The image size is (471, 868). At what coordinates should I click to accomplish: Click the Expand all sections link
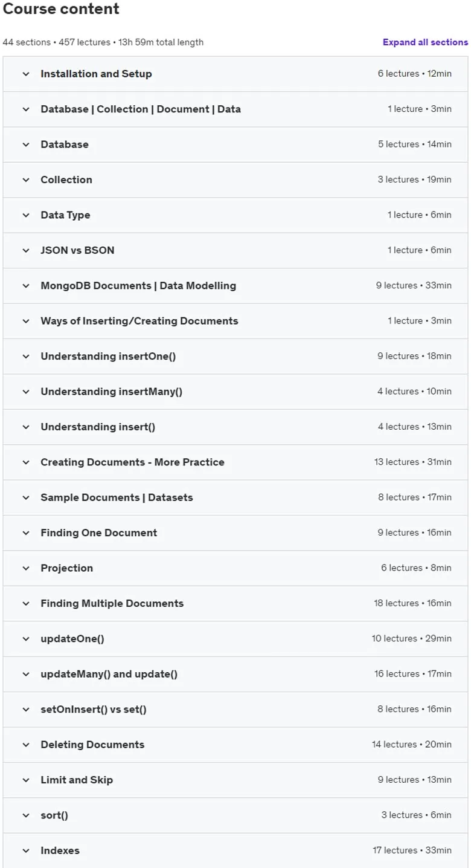tap(425, 42)
